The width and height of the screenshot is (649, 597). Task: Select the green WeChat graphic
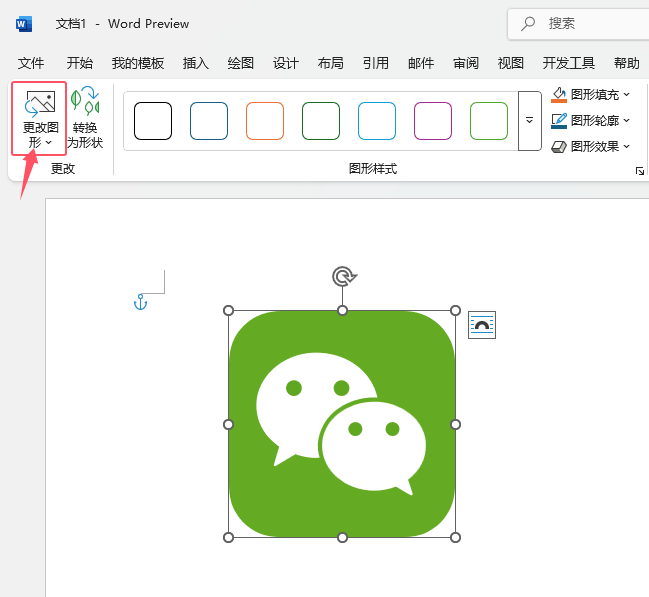[x=342, y=424]
